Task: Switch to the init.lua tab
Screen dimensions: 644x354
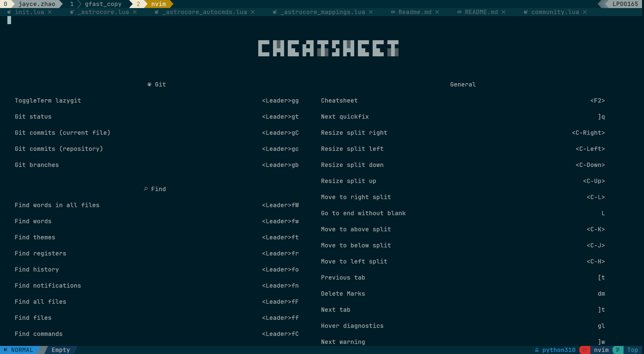Action: (30, 12)
